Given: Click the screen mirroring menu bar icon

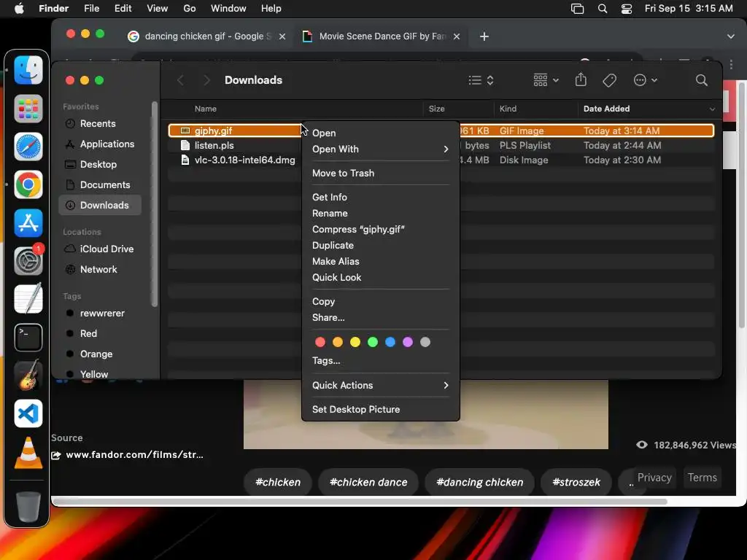Looking at the screenshot, I should (x=578, y=9).
